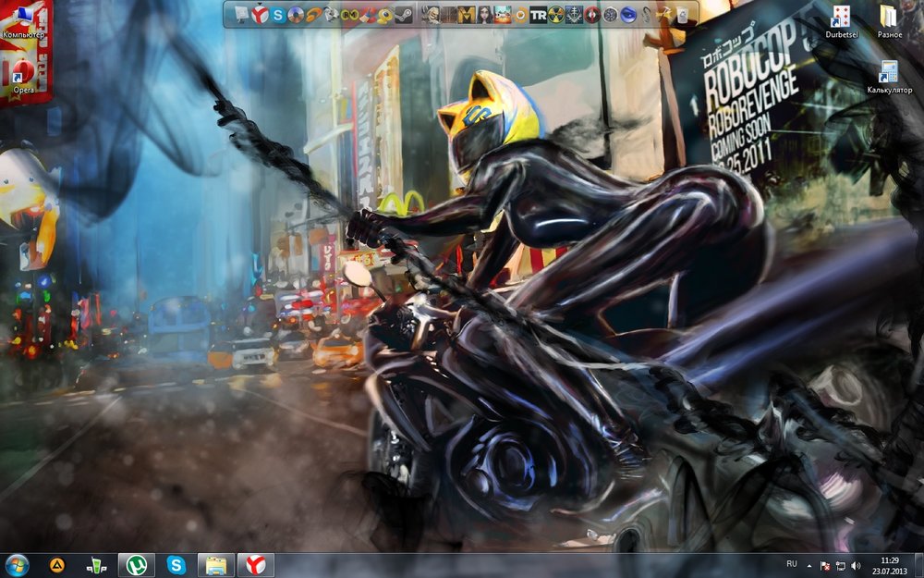Launch Skype from the top dock
This screenshot has width=924, height=578.
coord(277,14)
